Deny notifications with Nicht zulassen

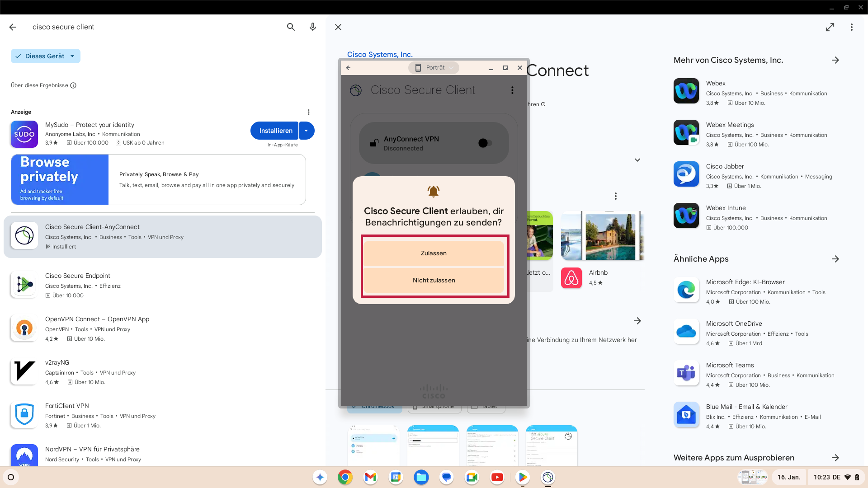(x=434, y=280)
